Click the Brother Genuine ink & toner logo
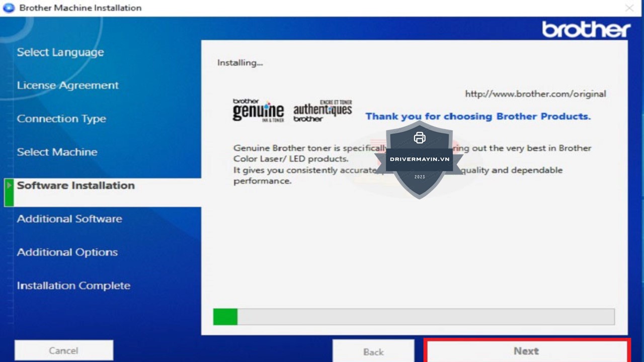 point(258,111)
